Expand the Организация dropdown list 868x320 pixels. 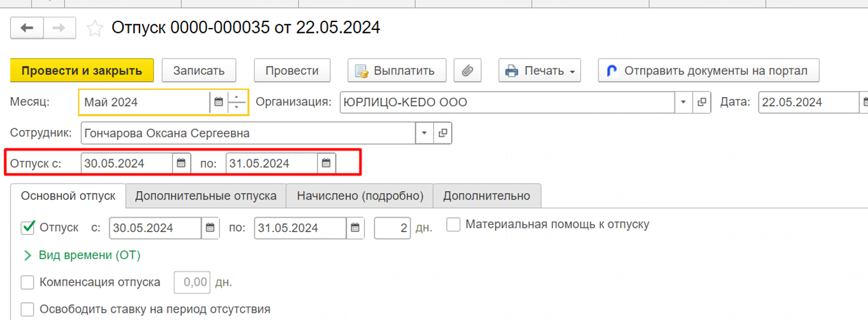pos(683,103)
